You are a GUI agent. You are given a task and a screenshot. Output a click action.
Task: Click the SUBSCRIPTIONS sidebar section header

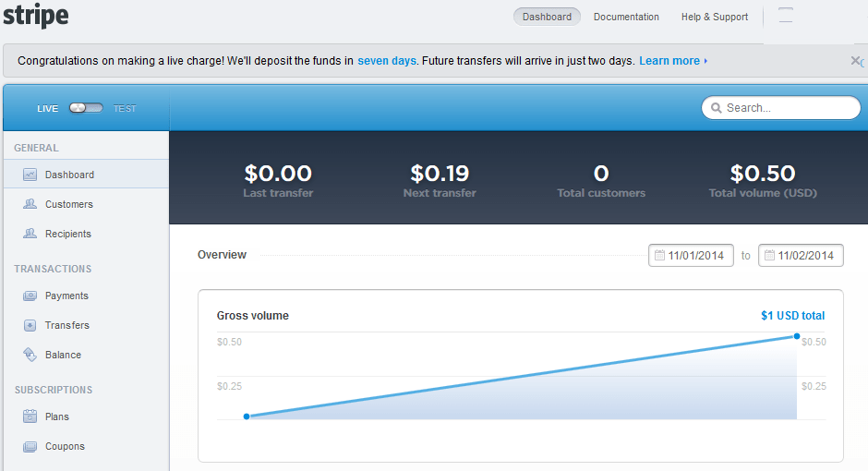(54, 390)
